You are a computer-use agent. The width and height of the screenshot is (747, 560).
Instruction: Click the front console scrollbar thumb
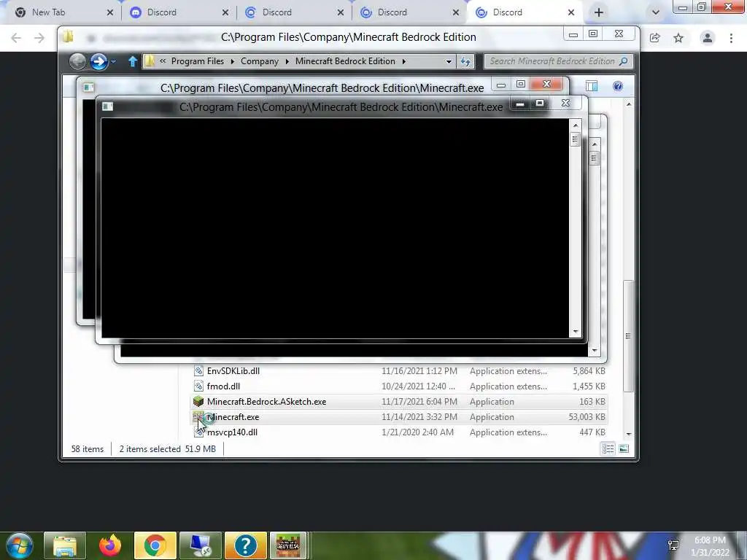pyautogui.click(x=575, y=139)
